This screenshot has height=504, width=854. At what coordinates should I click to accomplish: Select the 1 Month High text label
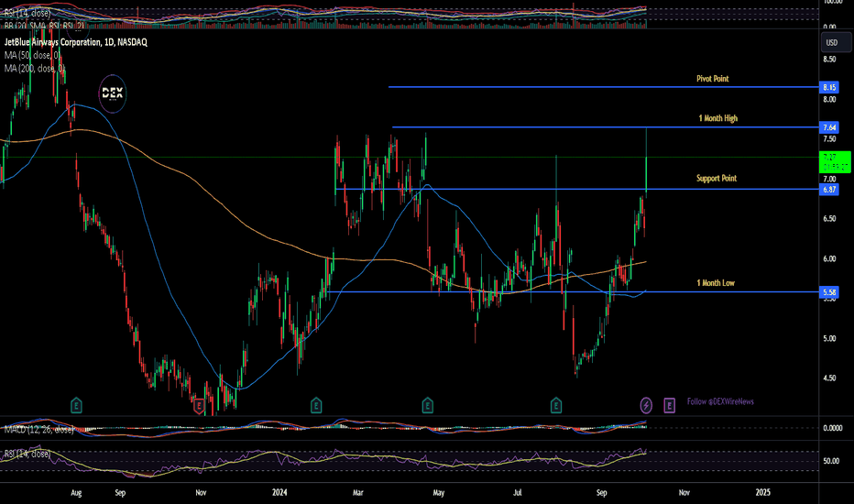pyautogui.click(x=717, y=118)
